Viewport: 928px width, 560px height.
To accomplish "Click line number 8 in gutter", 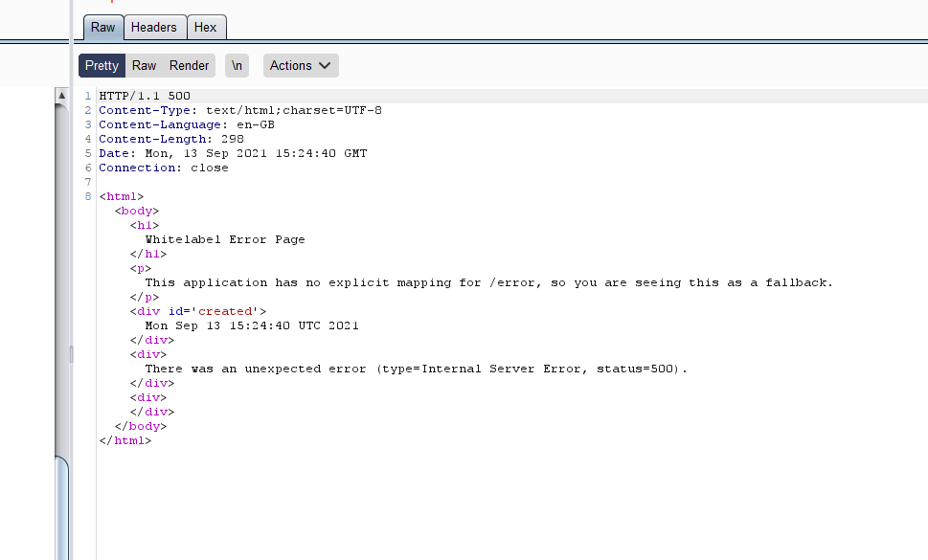I will click(x=87, y=196).
